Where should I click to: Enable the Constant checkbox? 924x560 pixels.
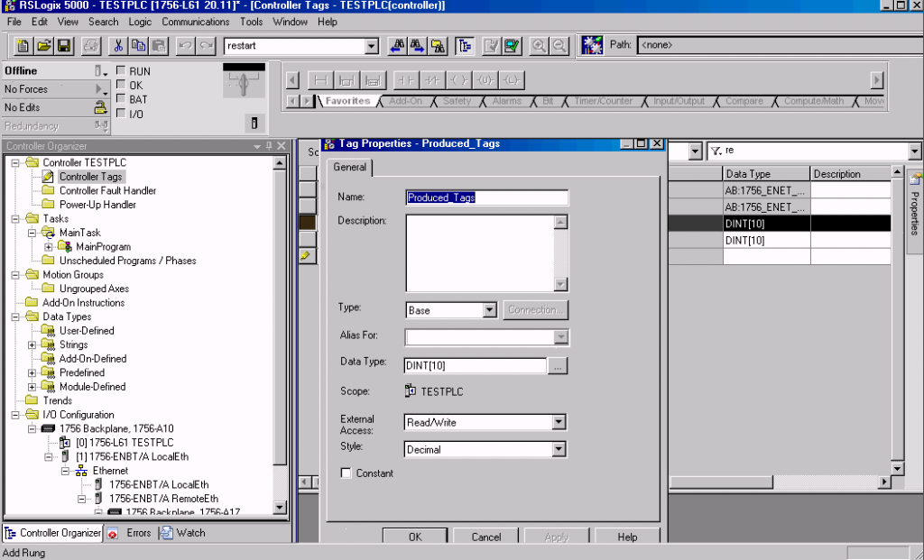[x=346, y=473]
